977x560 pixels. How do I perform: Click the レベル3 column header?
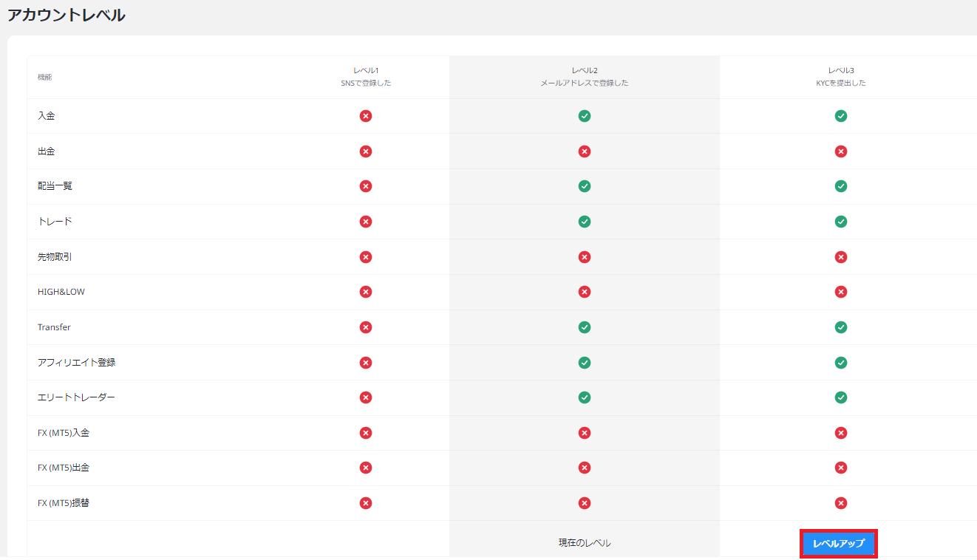pos(840,70)
